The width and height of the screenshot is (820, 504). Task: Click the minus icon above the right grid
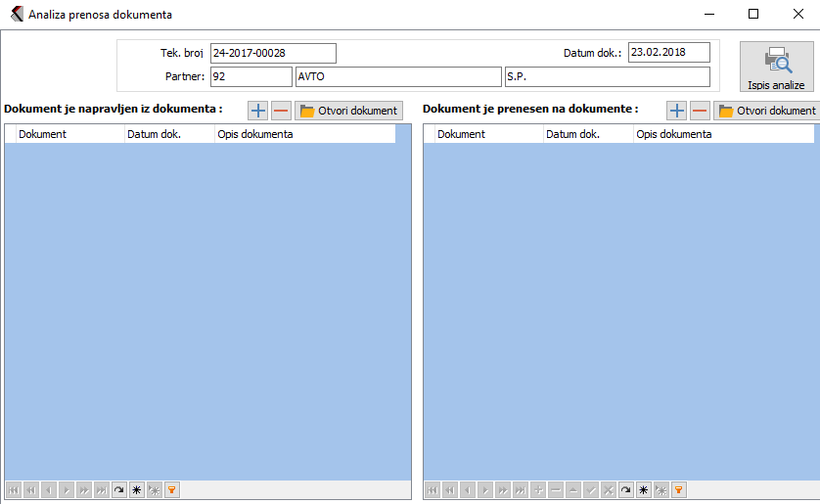click(700, 111)
